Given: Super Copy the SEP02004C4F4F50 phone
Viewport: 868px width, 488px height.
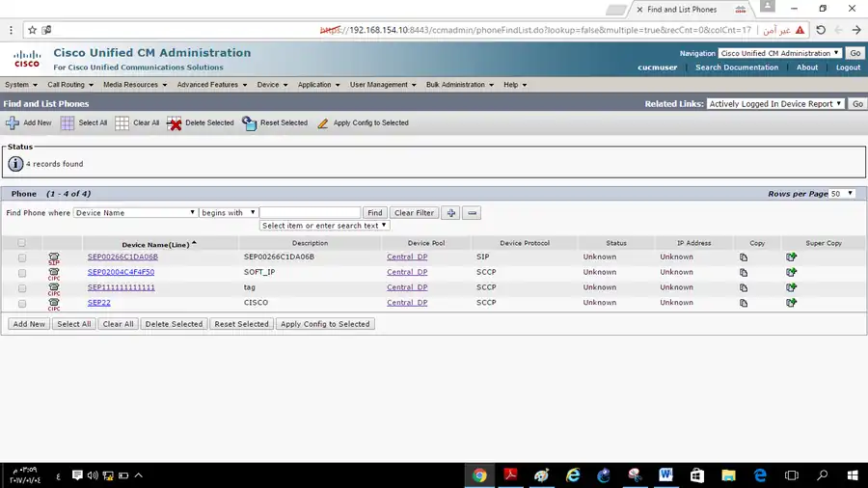Looking at the screenshot, I should (791, 272).
